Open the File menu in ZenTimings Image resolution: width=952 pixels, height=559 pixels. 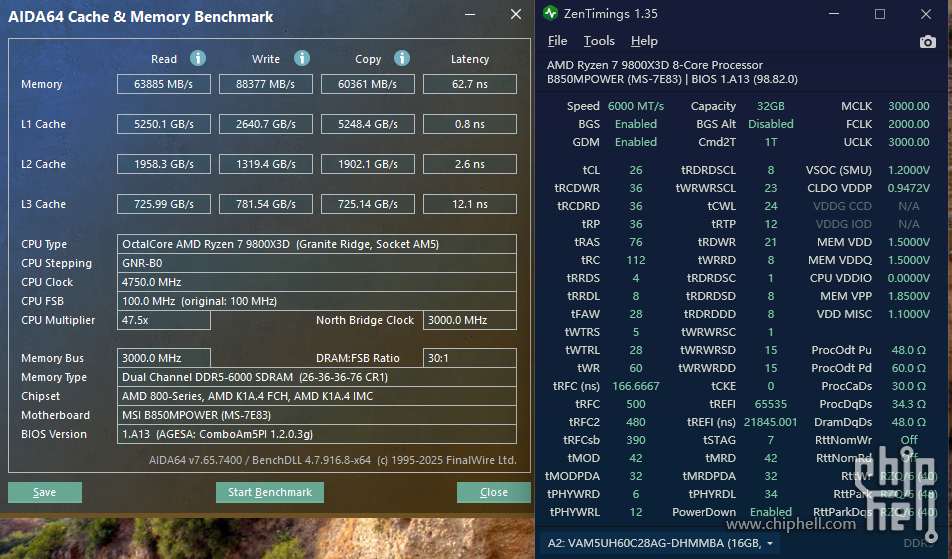pos(557,41)
